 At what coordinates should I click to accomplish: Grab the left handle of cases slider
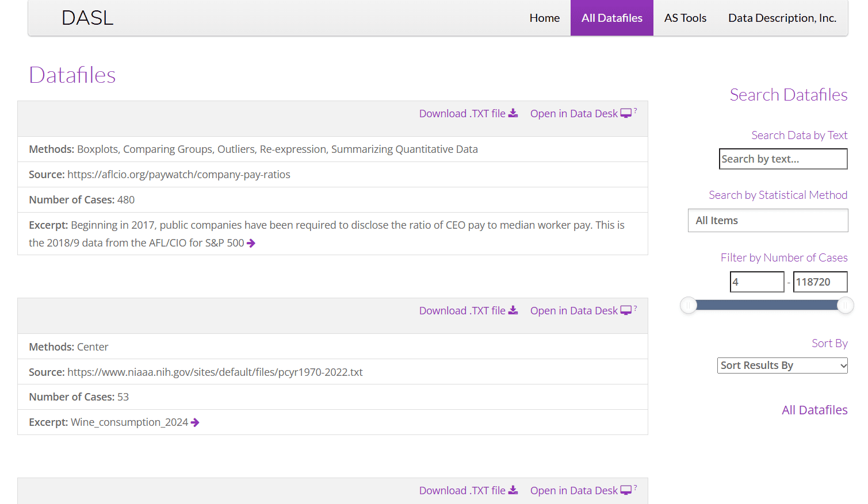(x=688, y=305)
